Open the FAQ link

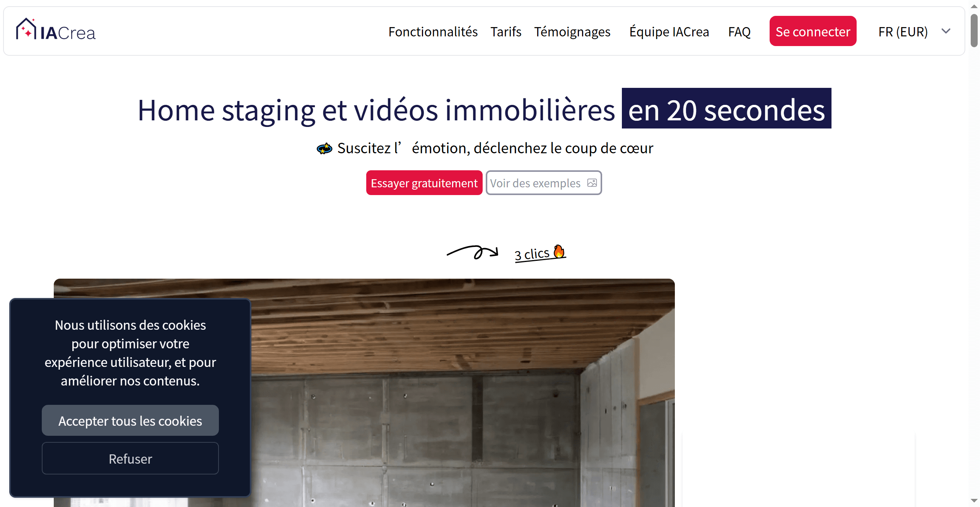click(x=739, y=31)
